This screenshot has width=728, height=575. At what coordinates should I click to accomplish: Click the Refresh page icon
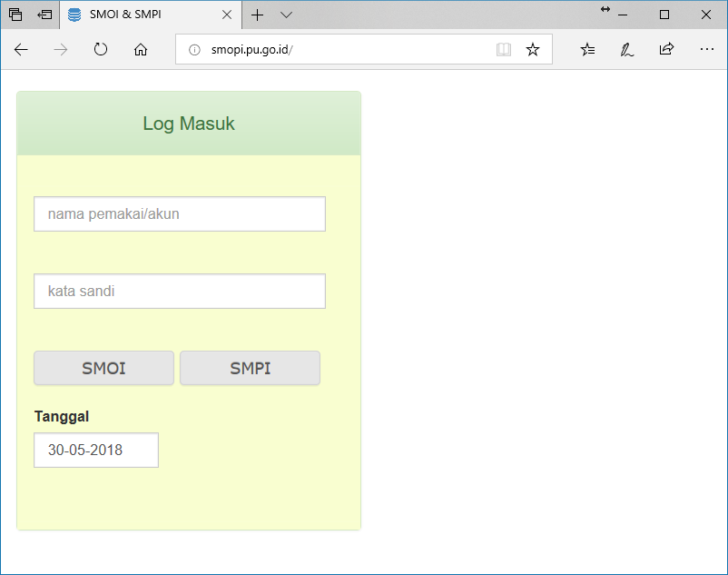[101, 50]
